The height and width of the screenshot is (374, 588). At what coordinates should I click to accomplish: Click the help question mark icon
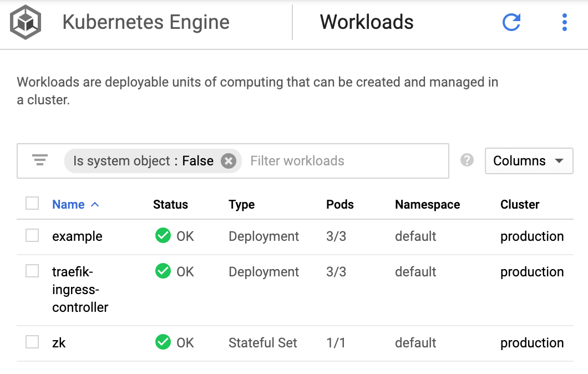pos(467,160)
